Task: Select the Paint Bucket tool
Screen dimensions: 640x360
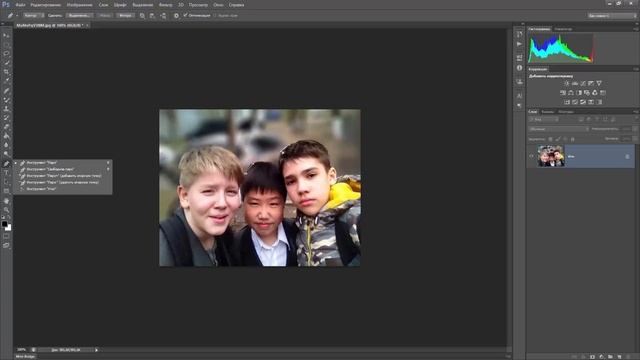Action: (x=6, y=136)
